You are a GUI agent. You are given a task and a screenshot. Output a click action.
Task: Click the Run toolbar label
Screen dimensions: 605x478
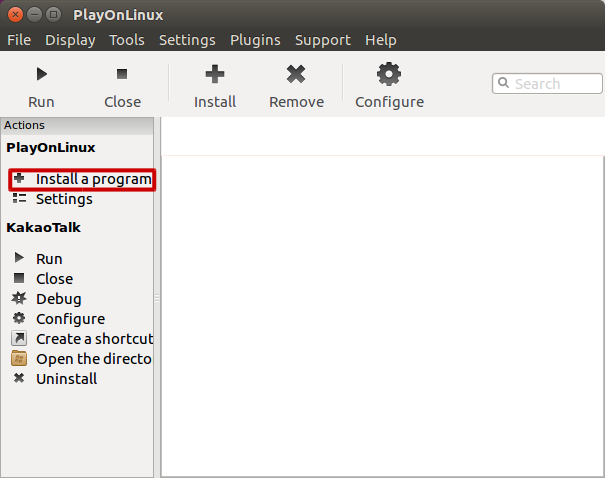pyautogui.click(x=41, y=102)
